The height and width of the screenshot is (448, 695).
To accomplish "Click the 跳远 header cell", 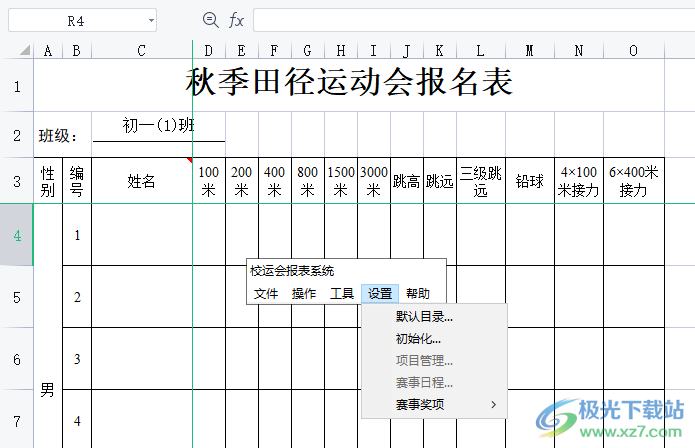I will point(440,181).
